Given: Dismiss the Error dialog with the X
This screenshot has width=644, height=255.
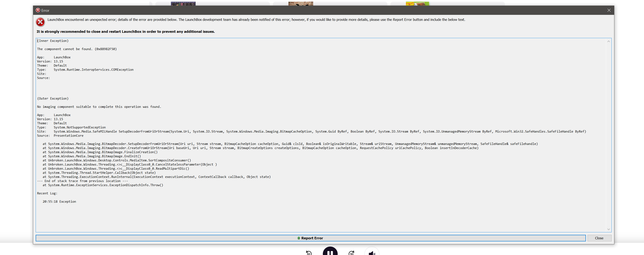Looking at the screenshot, I should pos(609,10).
